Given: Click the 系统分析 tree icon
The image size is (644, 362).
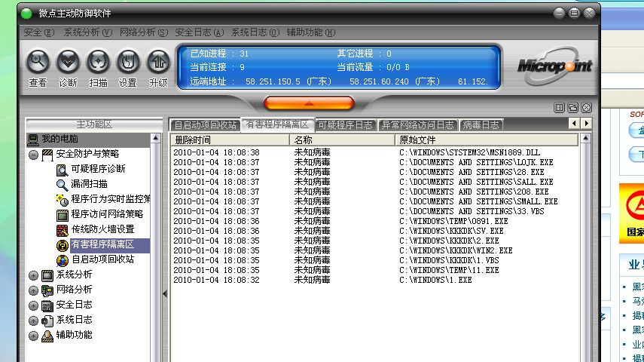Looking at the screenshot, I should click(x=47, y=275).
